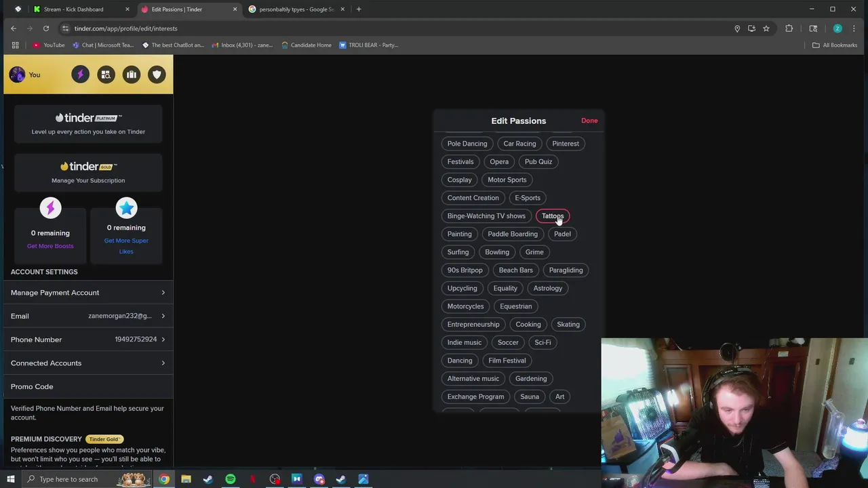868x488 pixels.
Task: Open the Explore icon in the Tinder header
Action: [106, 75]
